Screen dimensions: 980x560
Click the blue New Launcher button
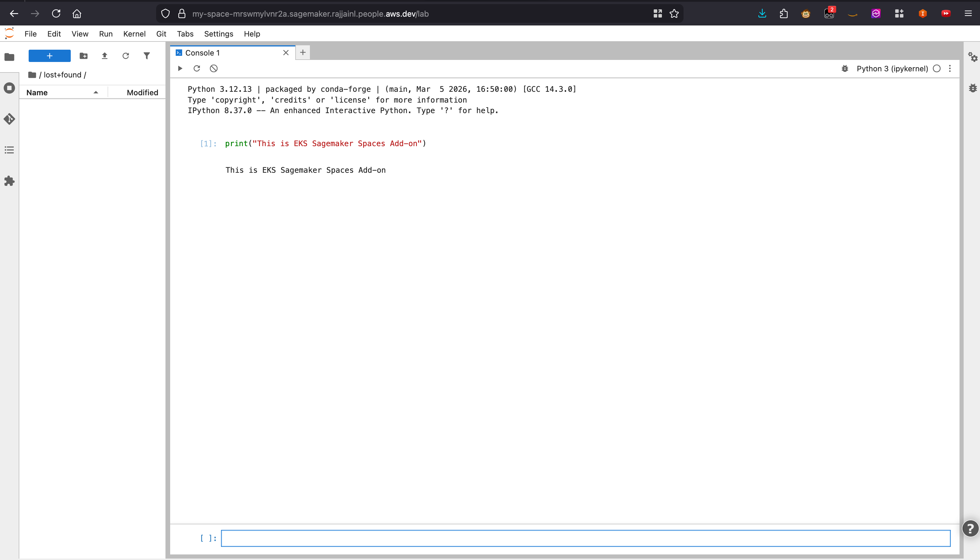point(50,56)
